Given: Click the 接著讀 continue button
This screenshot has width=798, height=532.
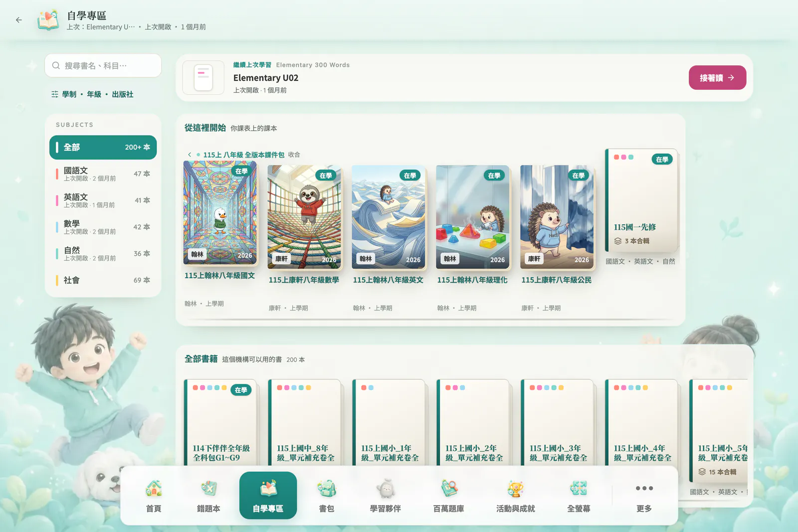Looking at the screenshot, I should pos(717,78).
